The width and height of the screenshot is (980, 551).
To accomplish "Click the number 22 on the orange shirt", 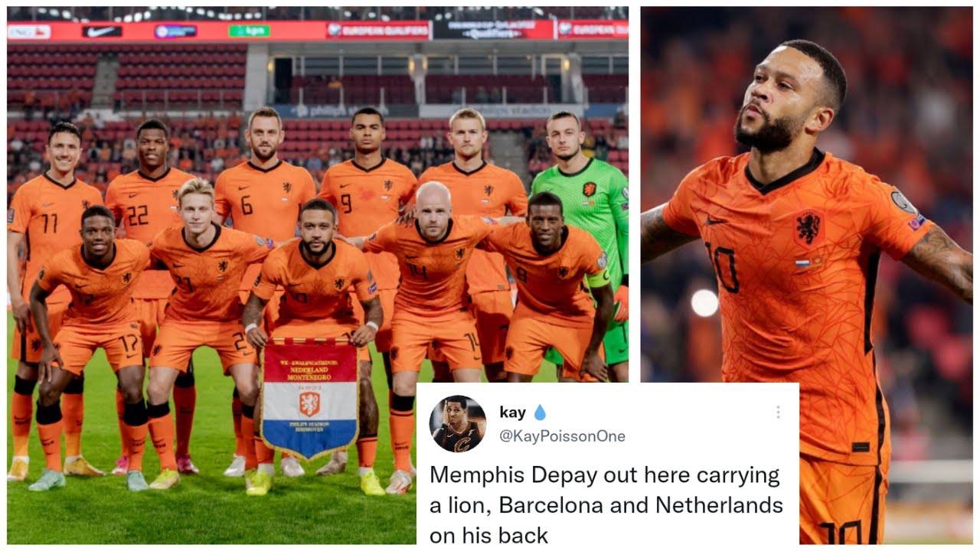I will (x=138, y=215).
